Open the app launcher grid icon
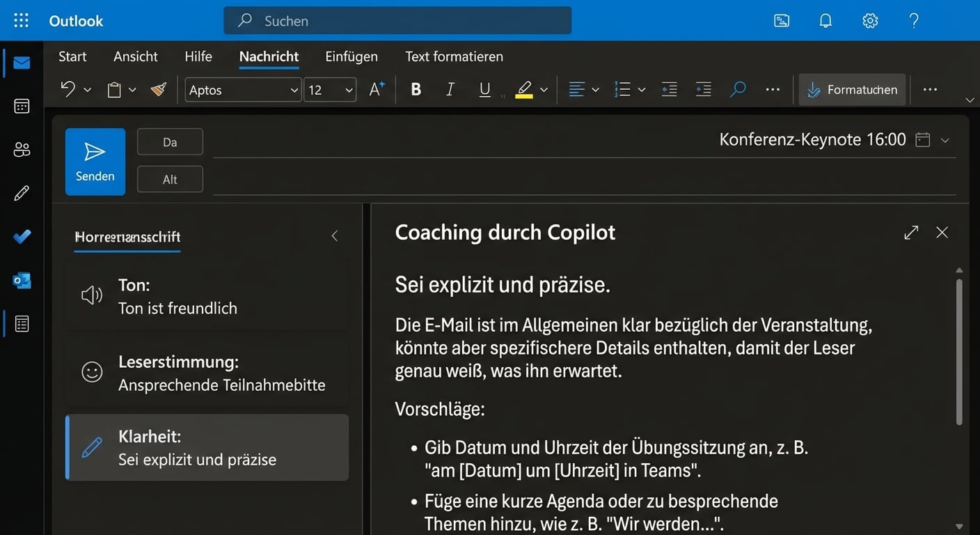This screenshot has height=535, width=980. (x=21, y=20)
